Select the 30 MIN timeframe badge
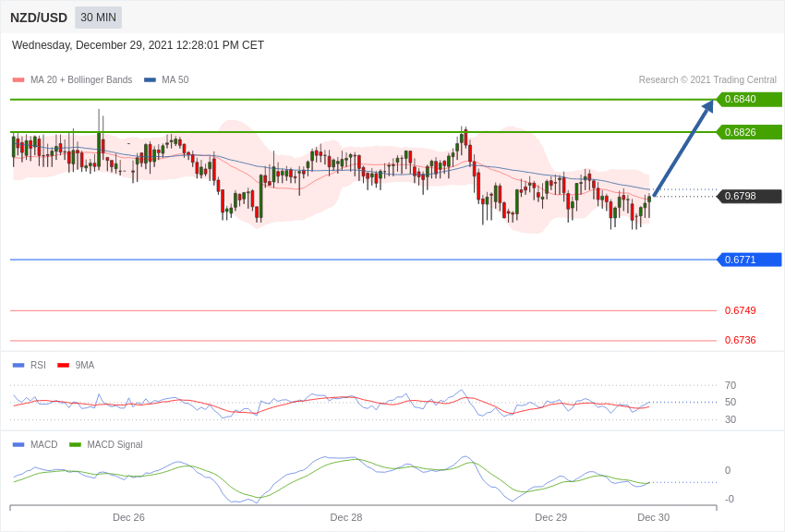The image size is (785, 532). (98, 18)
